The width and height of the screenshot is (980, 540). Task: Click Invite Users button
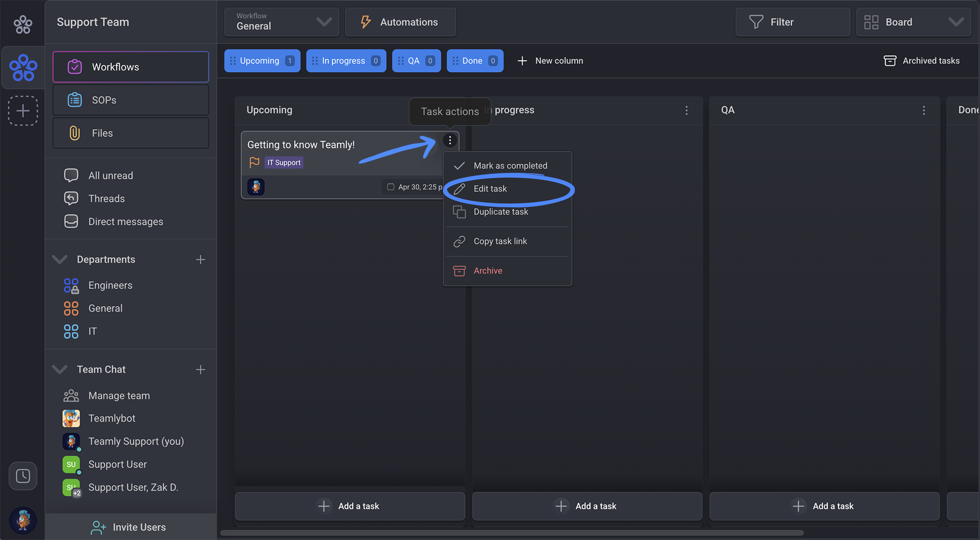coord(131,527)
